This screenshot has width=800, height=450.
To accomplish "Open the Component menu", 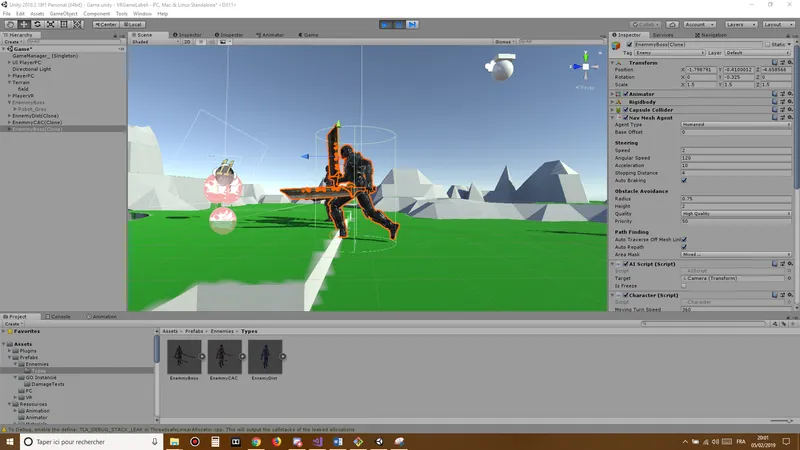I will pyautogui.click(x=96, y=14).
